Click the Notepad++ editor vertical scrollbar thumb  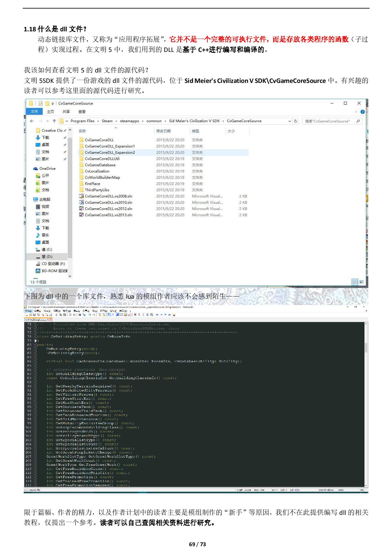tap(366, 348)
